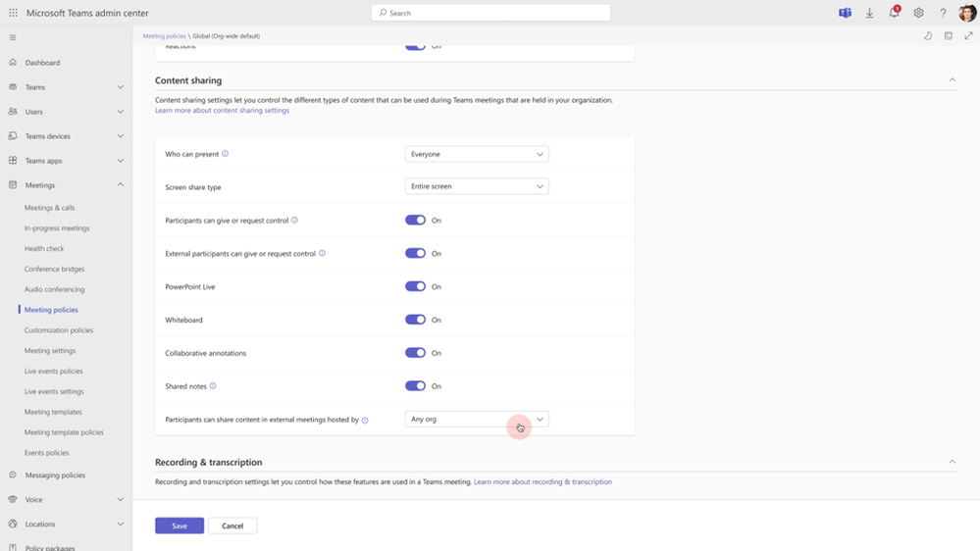Open the settings gear icon
Viewport: 980px width, 551px height.
918,13
